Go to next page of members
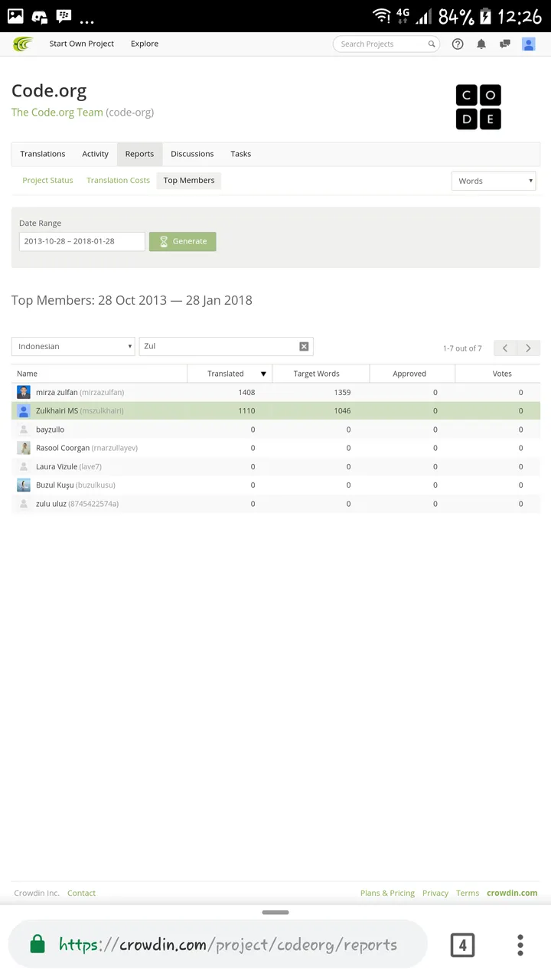 529,348
